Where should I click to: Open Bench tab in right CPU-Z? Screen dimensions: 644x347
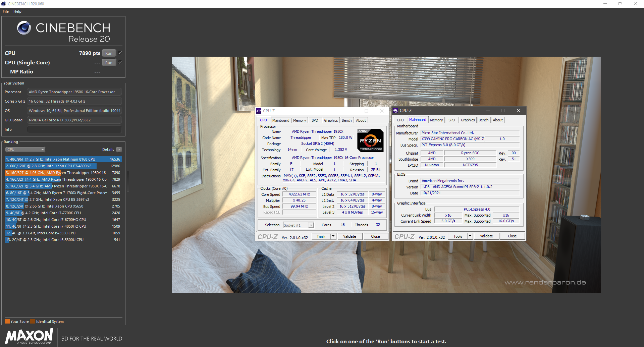(x=484, y=120)
